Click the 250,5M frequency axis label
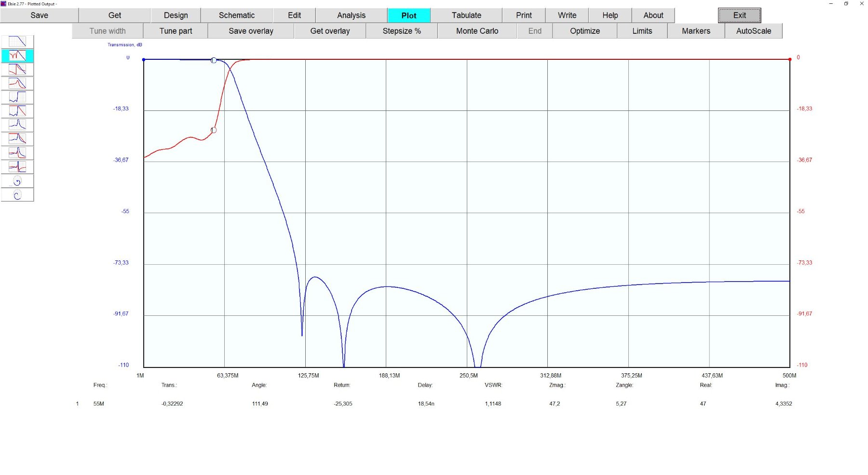The width and height of the screenshot is (868, 475). pyautogui.click(x=469, y=375)
